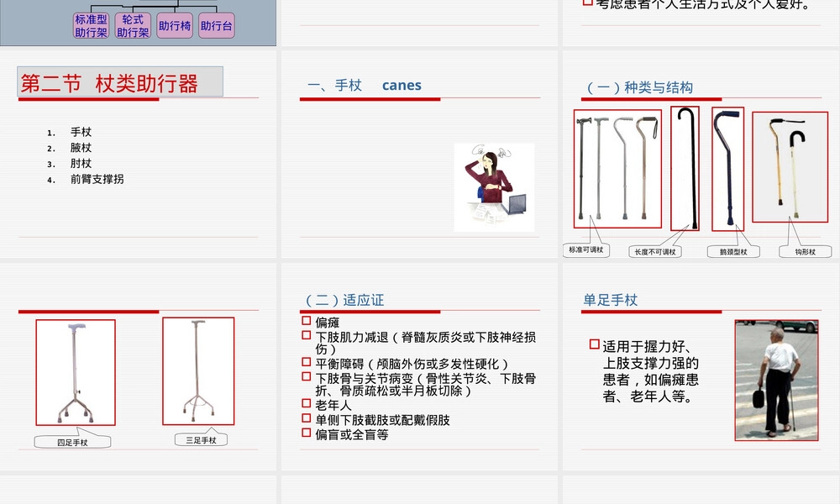
Task: Click the bullet text 偏瘫
Action: coord(328,323)
